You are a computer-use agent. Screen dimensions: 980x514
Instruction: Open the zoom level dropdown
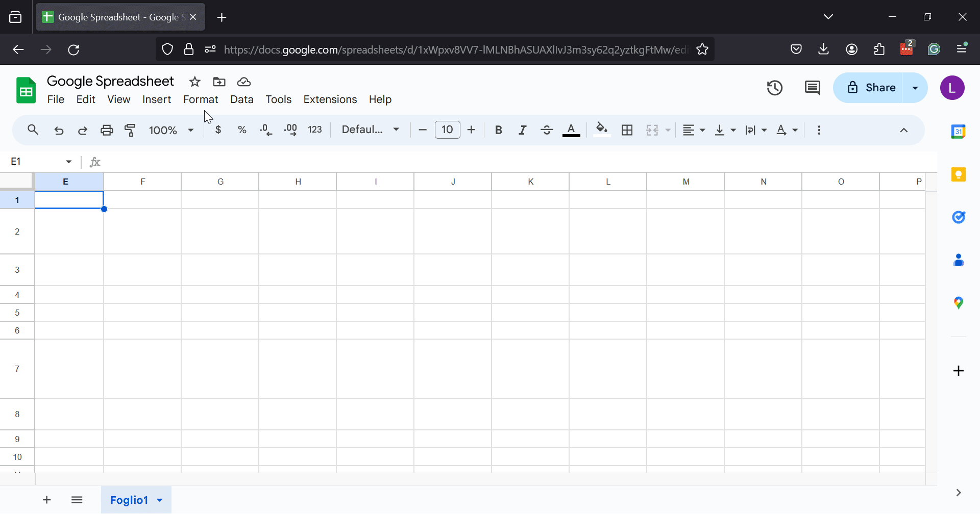point(170,130)
